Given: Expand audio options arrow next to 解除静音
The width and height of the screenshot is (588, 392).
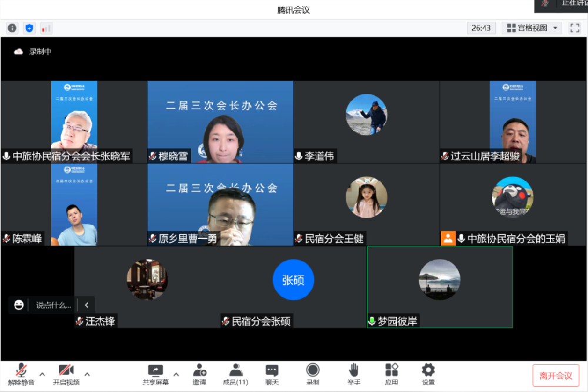Looking at the screenshot, I should pyautogui.click(x=42, y=374).
